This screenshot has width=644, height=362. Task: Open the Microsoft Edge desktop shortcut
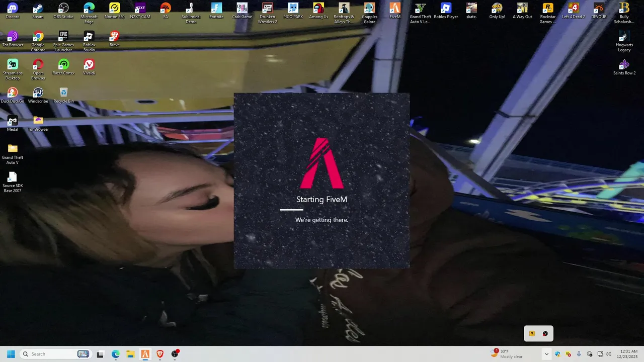point(89,13)
